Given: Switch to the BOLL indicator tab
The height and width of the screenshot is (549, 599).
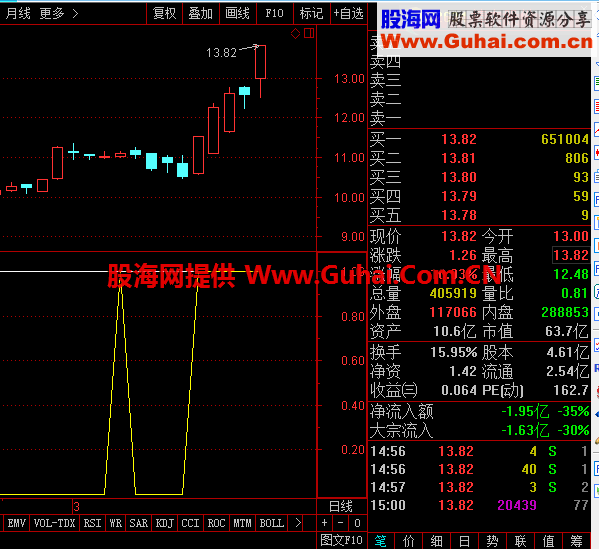Looking at the screenshot, I should click(x=272, y=523).
